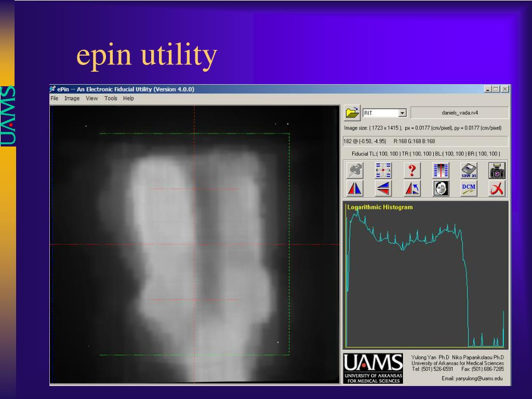Click the 'Fax: (501) 686-7285' text
The width and height of the screenshot is (532, 399).
point(483,369)
